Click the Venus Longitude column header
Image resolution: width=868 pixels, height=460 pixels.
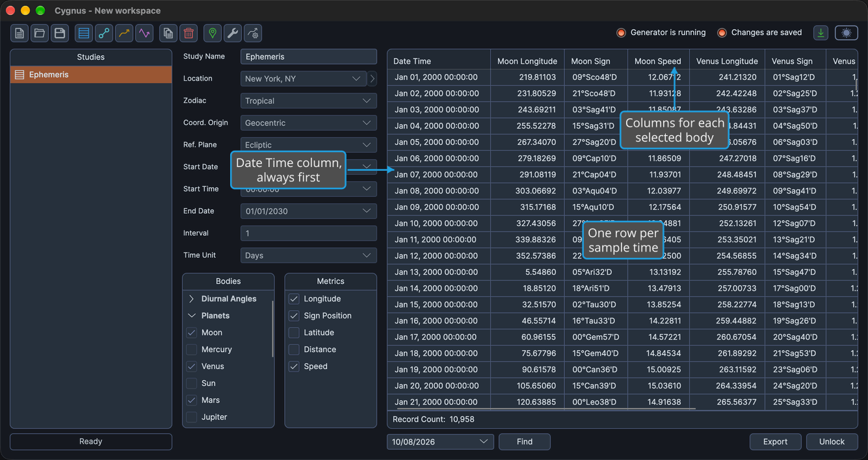(x=727, y=61)
